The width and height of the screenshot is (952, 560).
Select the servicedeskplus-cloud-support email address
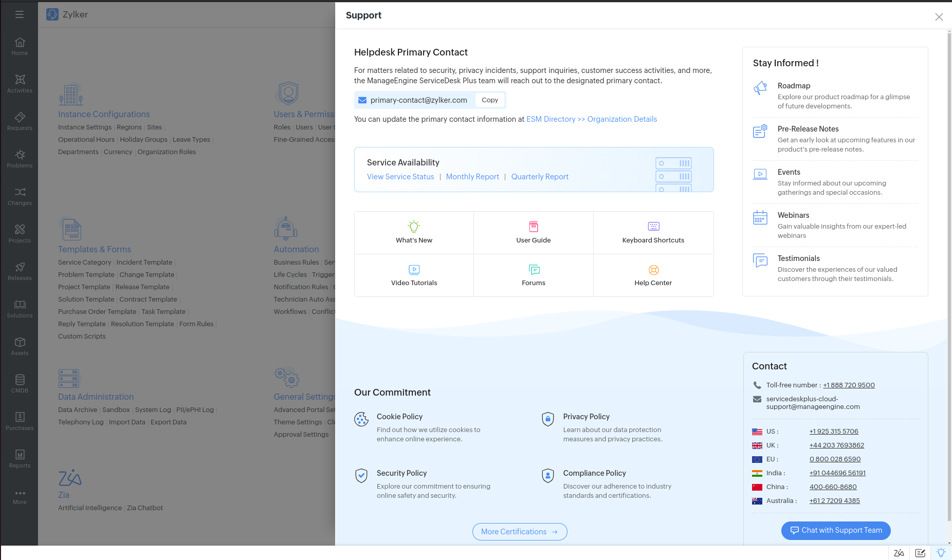pyautogui.click(x=813, y=403)
